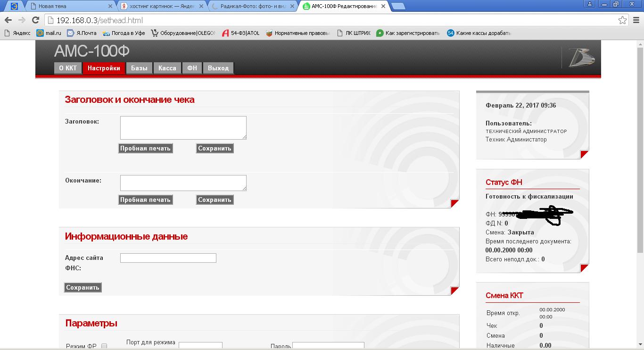The width and height of the screenshot is (644, 350).
Task: Open the Яндекс bookmark
Action: point(17,33)
